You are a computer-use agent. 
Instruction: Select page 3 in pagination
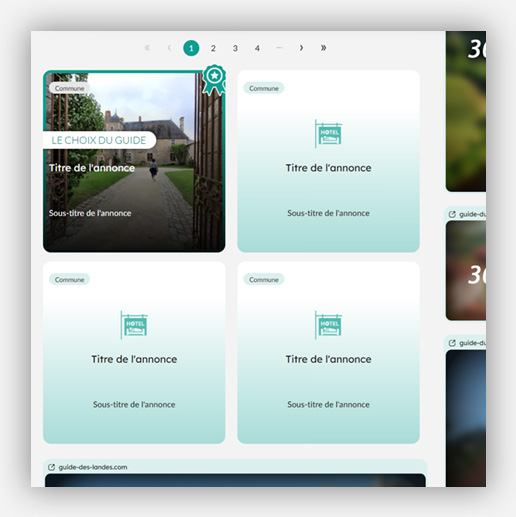[x=235, y=48]
